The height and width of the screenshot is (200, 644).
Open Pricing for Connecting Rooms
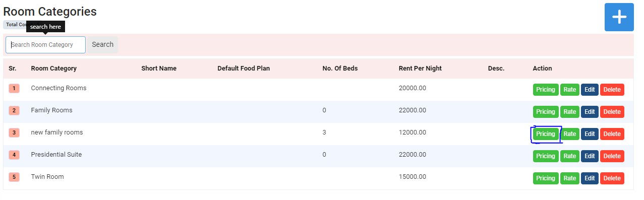(x=546, y=90)
